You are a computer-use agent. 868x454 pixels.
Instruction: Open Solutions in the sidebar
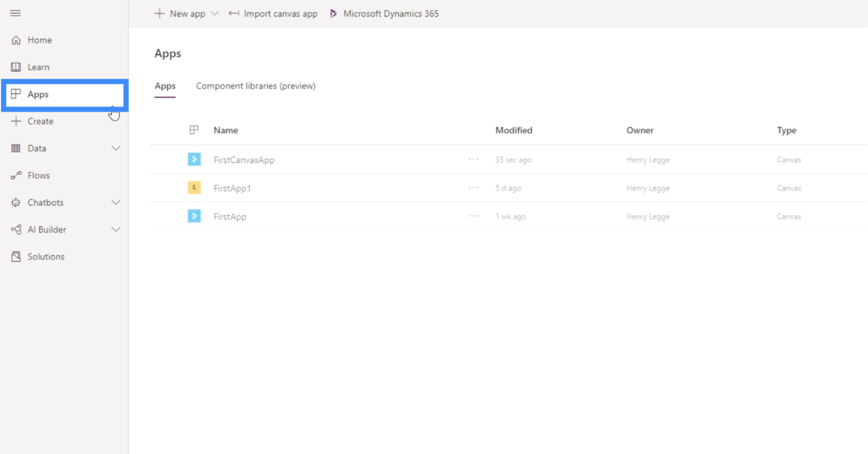(46, 256)
